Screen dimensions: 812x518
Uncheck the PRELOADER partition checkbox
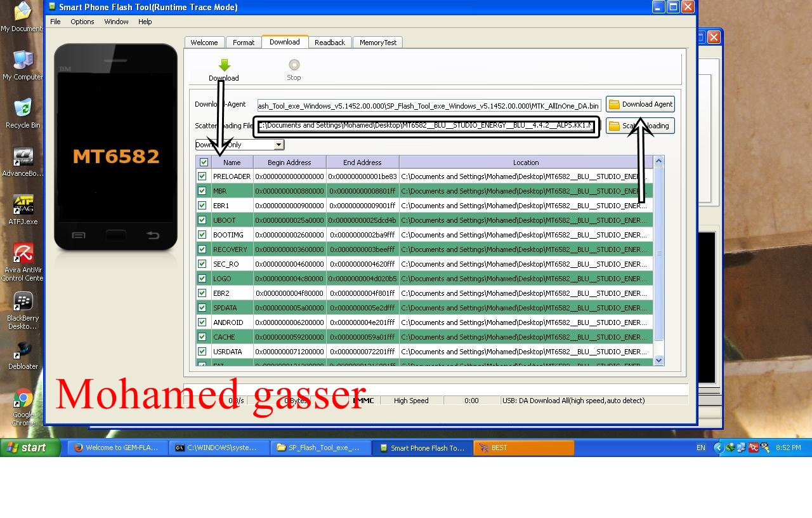coord(202,176)
